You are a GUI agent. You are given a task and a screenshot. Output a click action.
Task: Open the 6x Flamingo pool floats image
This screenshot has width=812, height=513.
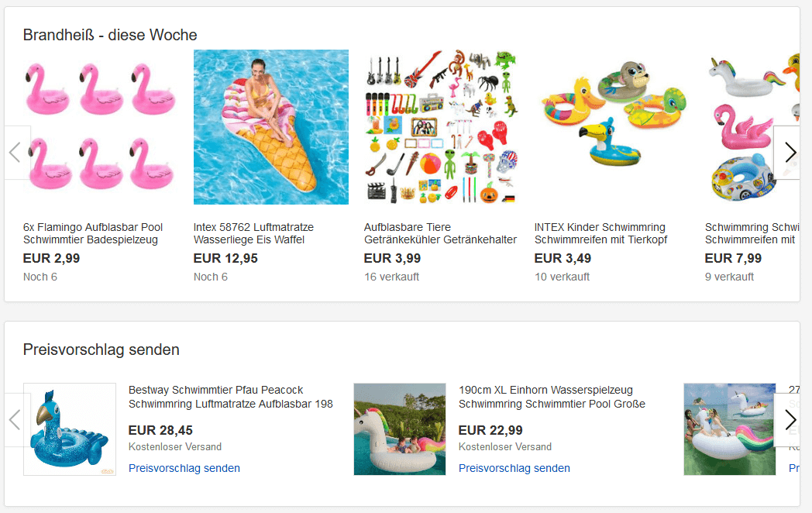pyautogui.click(x=101, y=128)
